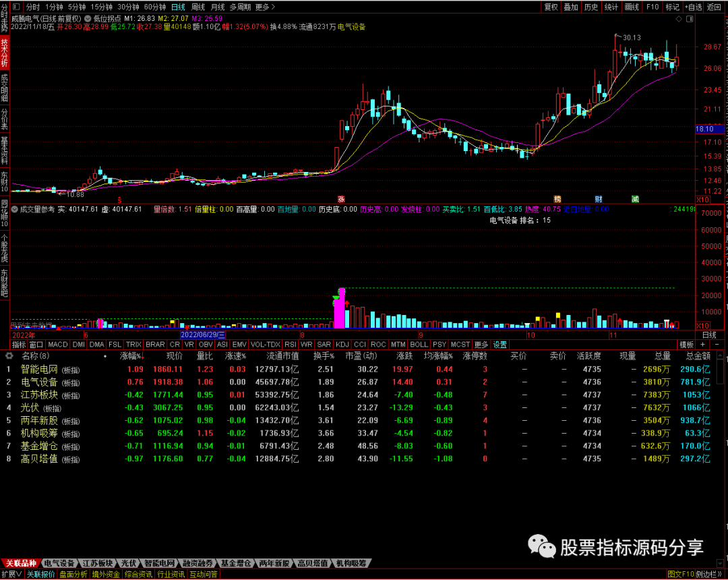Open 历史 history button

point(591,7)
